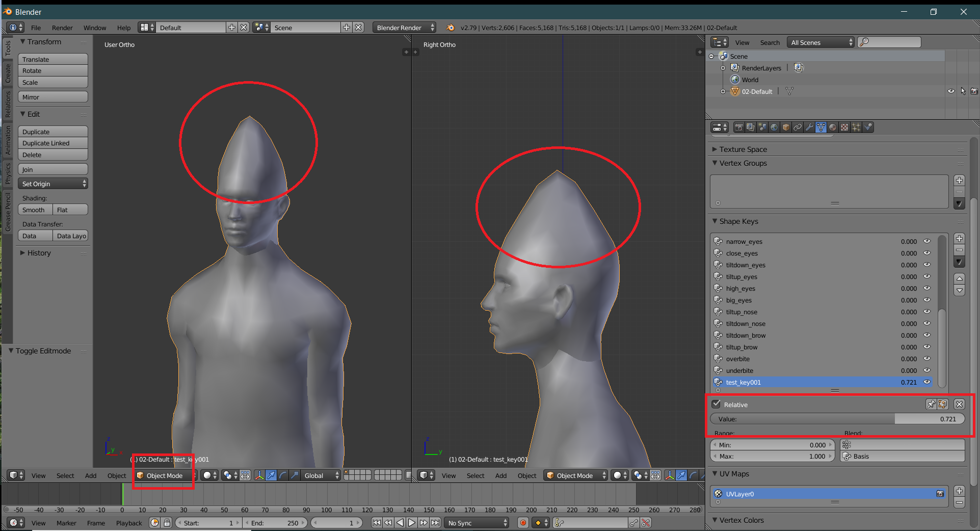Click the shape key Value slider
Image resolution: width=980 pixels, height=531 pixels.
[837, 419]
